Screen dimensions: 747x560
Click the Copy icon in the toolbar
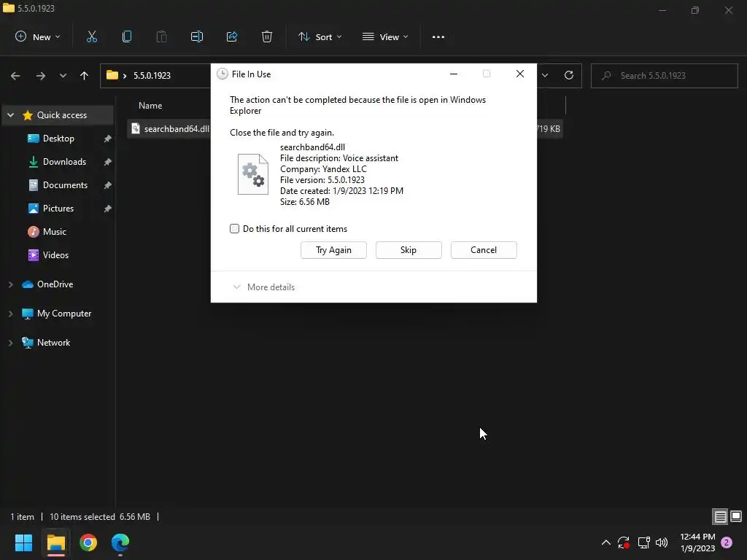click(x=127, y=36)
